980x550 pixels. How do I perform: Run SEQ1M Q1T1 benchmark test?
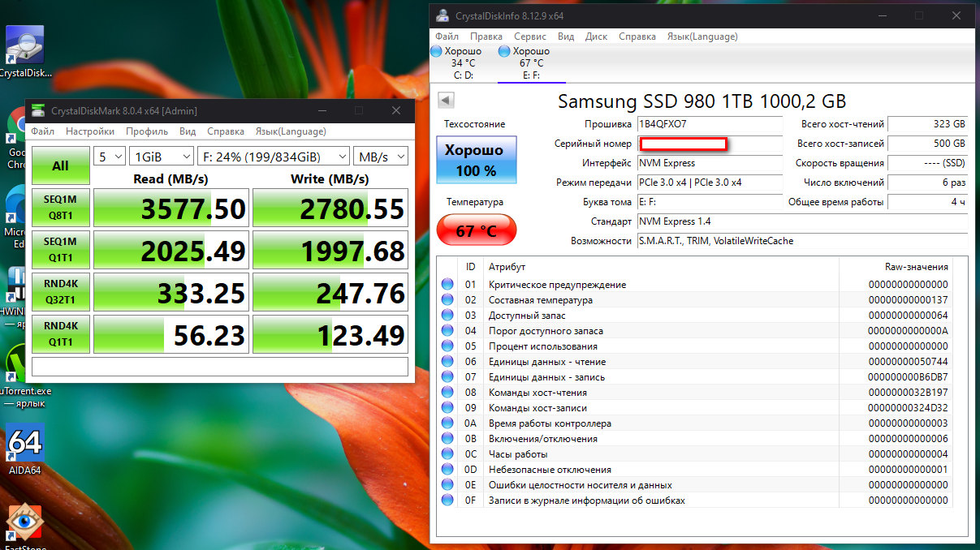61,250
